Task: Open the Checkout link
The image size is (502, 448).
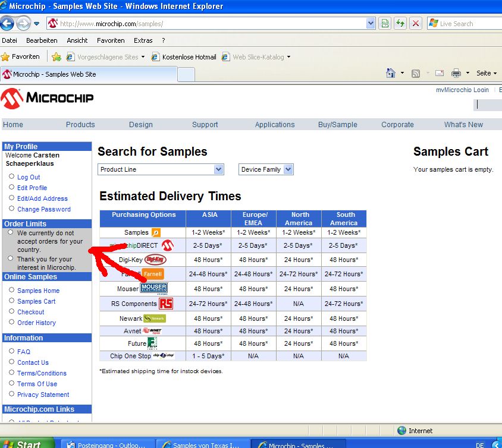Action: tap(31, 312)
